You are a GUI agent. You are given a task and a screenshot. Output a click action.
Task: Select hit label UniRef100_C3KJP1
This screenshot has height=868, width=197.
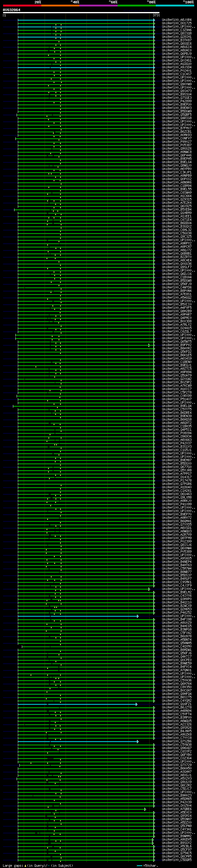(177, 172)
